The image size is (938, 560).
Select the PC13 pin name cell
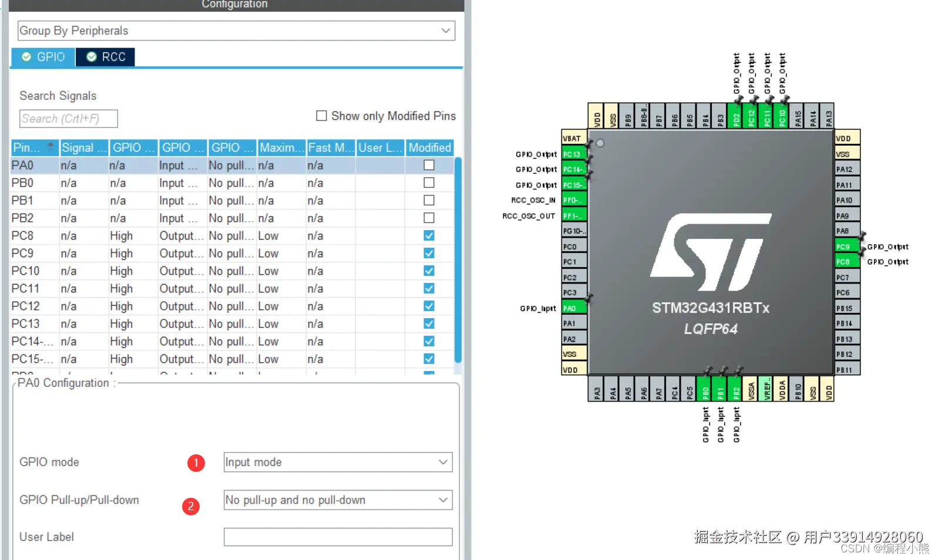pos(35,324)
